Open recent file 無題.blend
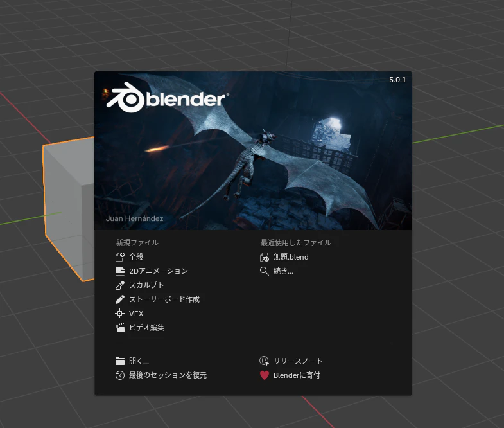Image resolution: width=504 pixels, height=428 pixels. pyautogui.click(x=291, y=257)
